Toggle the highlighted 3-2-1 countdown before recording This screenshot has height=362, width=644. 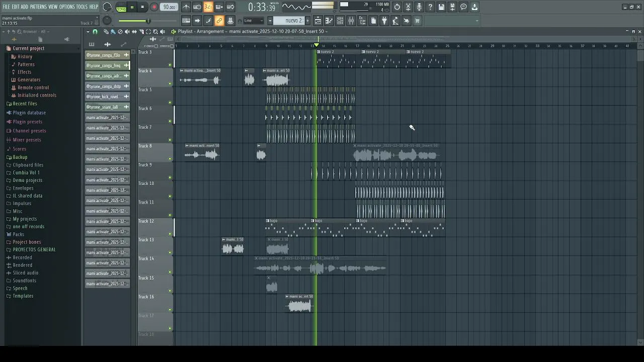pyautogui.click(x=208, y=7)
